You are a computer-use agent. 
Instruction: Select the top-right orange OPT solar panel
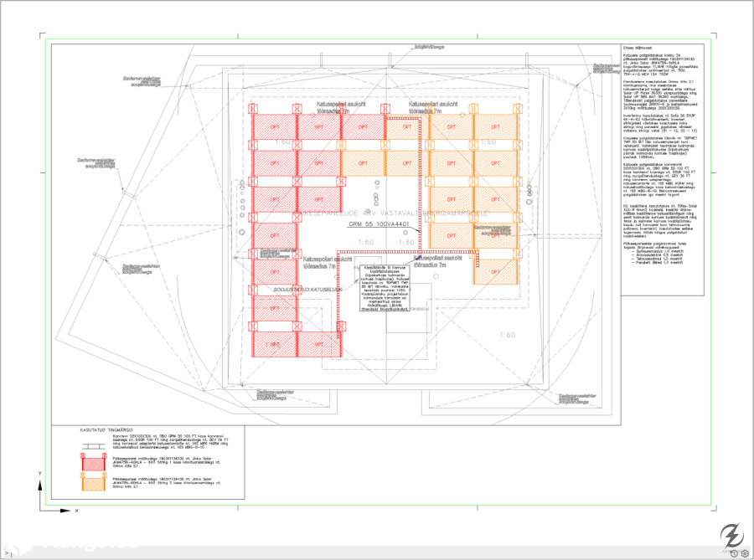(x=494, y=126)
